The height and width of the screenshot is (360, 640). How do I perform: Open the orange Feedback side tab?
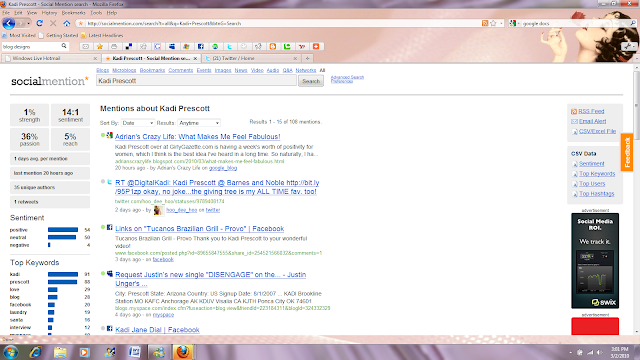(x=627, y=152)
